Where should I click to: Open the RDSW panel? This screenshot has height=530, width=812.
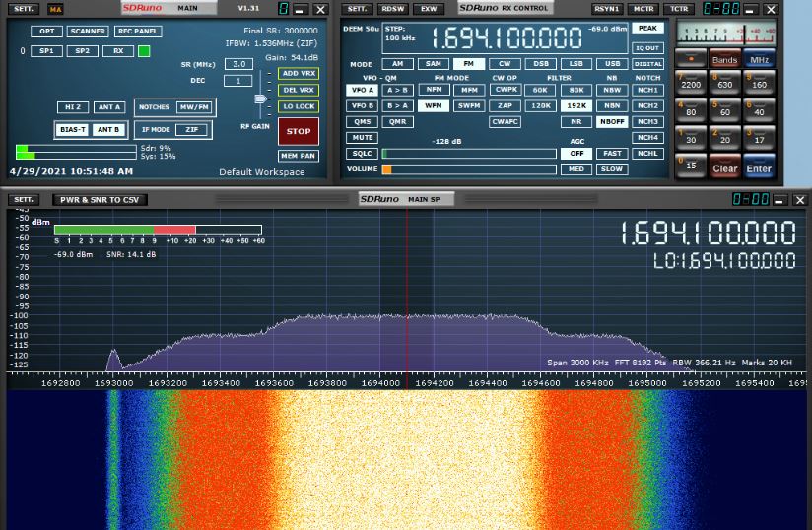pos(393,9)
